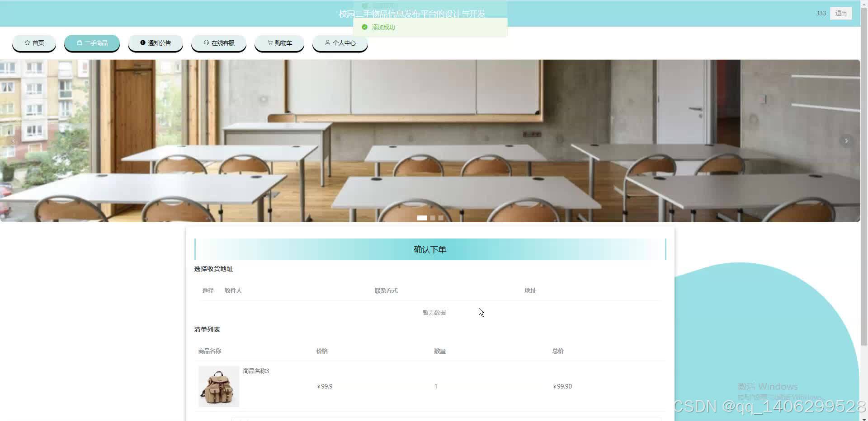Advance the carousel with the right arrow
Image resolution: width=868 pixels, height=421 pixels.
(x=846, y=141)
